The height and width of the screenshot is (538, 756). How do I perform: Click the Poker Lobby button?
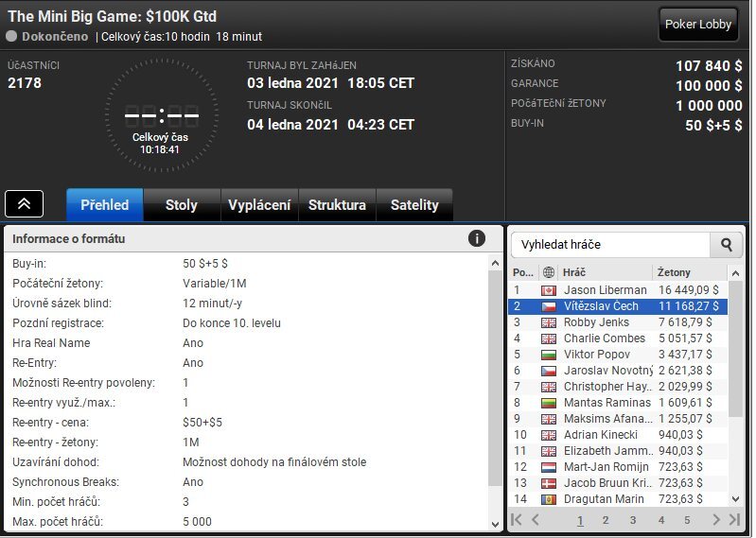pos(698,24)
